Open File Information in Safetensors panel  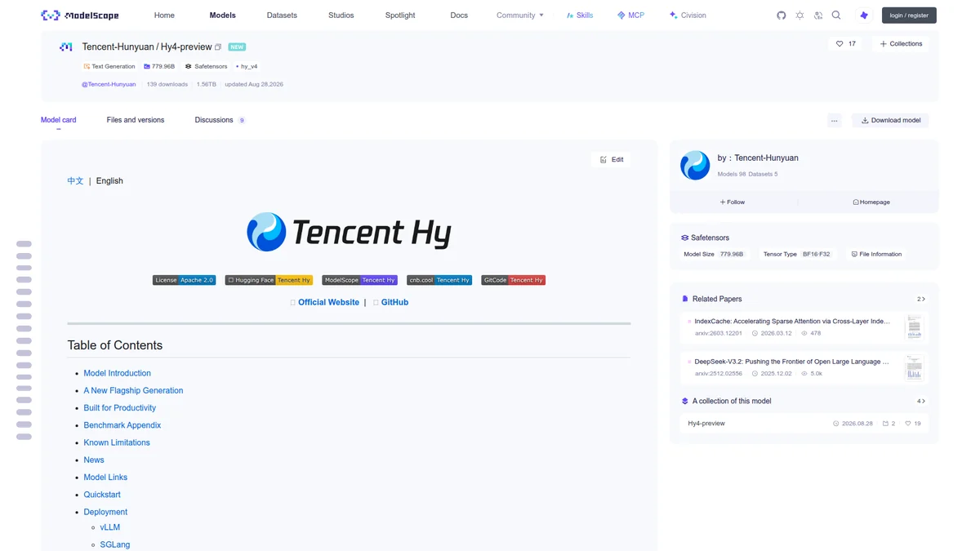pos(876,254)
